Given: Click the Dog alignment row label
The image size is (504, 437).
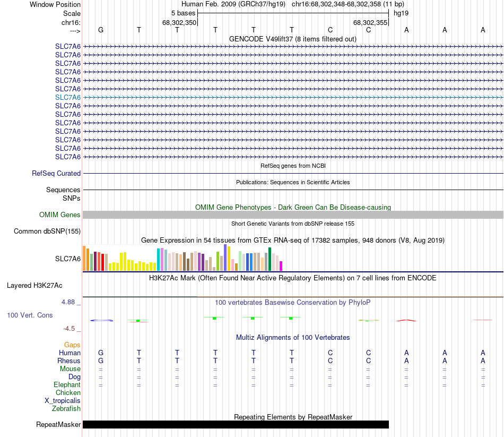Looking at the screenshot, I should (x=74, y=377).
